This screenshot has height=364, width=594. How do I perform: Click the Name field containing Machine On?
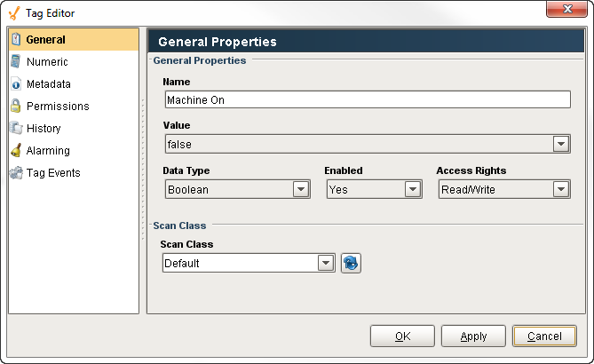[x=368, y=99]
